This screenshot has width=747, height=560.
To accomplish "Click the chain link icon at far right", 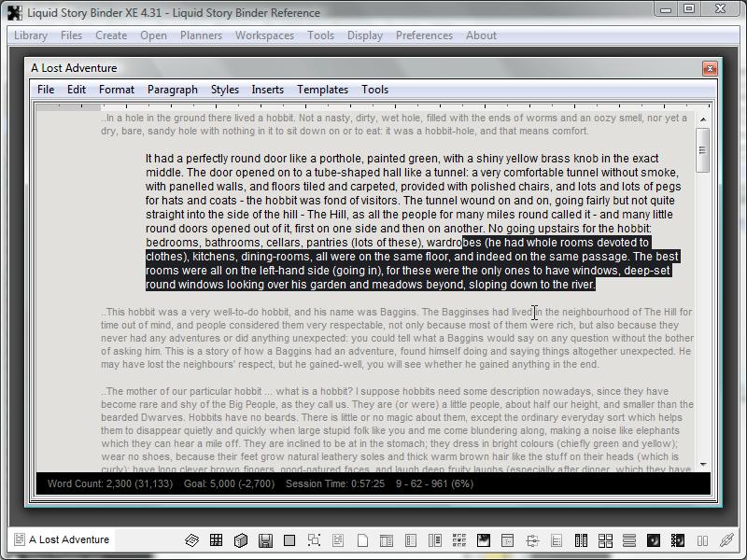I will coord(726,540).
